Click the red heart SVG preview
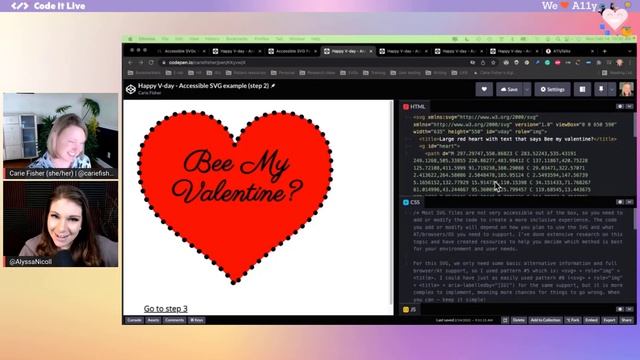This screenshot has width=640, height=360. click(x=235, y=197)
